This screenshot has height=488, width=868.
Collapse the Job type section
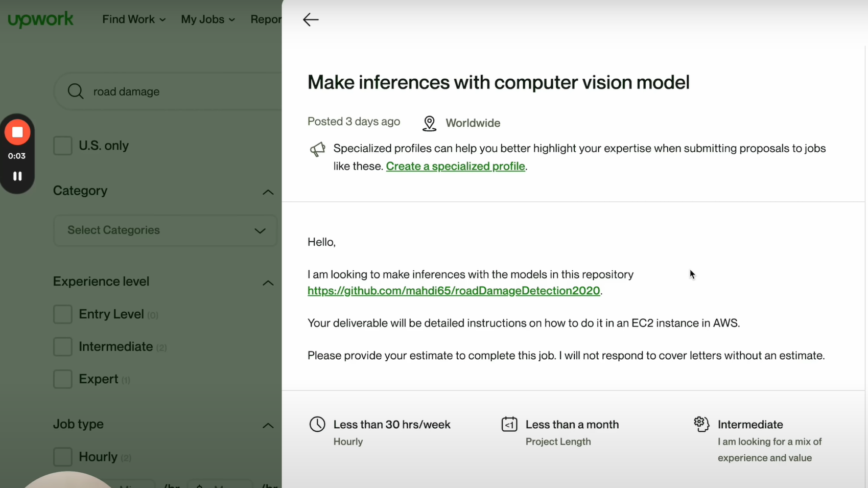(x=268, y=425)
